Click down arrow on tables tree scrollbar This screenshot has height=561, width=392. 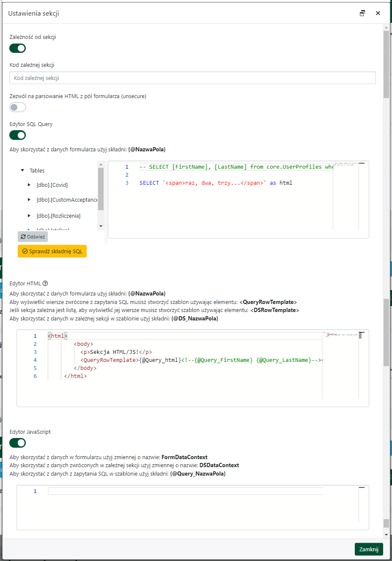pyautogui.click(x=101, y=226)
